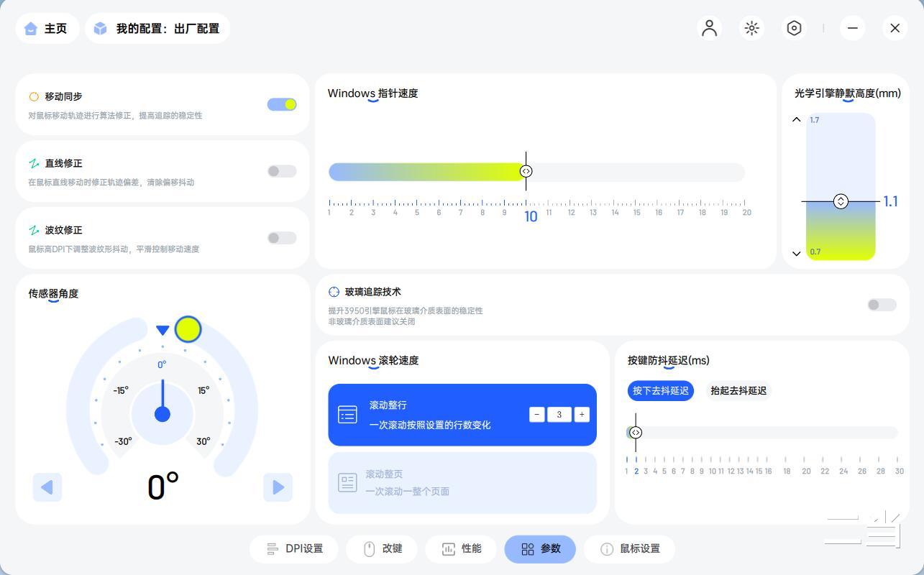Screen dimensions: 924x575
Task: Click the 30 mark on debounce scale
Action: coord(899,471)
